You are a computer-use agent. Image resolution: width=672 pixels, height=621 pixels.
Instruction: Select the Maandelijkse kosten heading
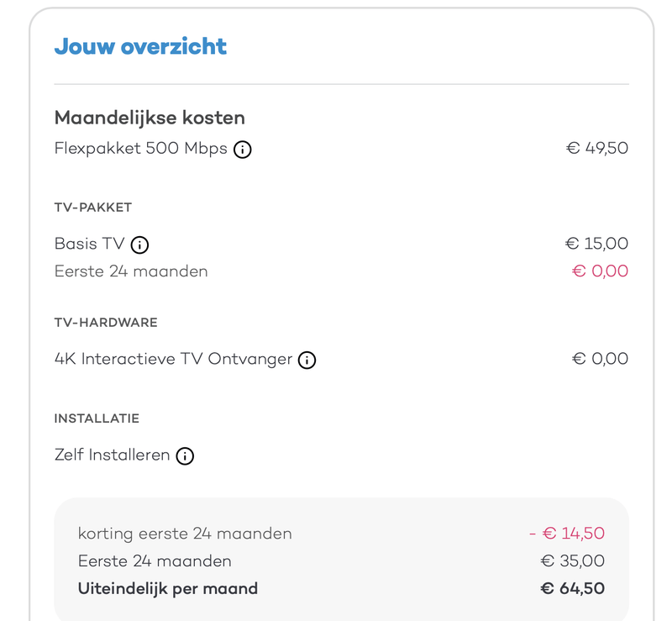point(150,118)
